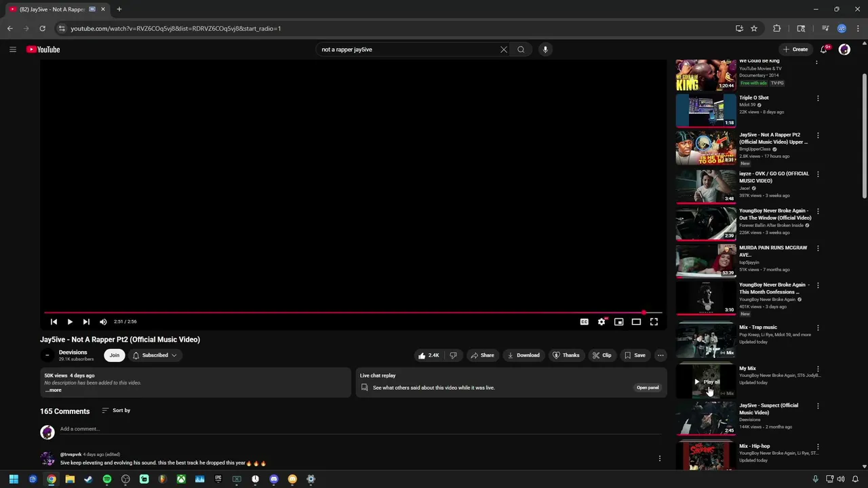Click the Add a comment field
The width and height of the screenshot is (868, 488).
click(360, 429)
